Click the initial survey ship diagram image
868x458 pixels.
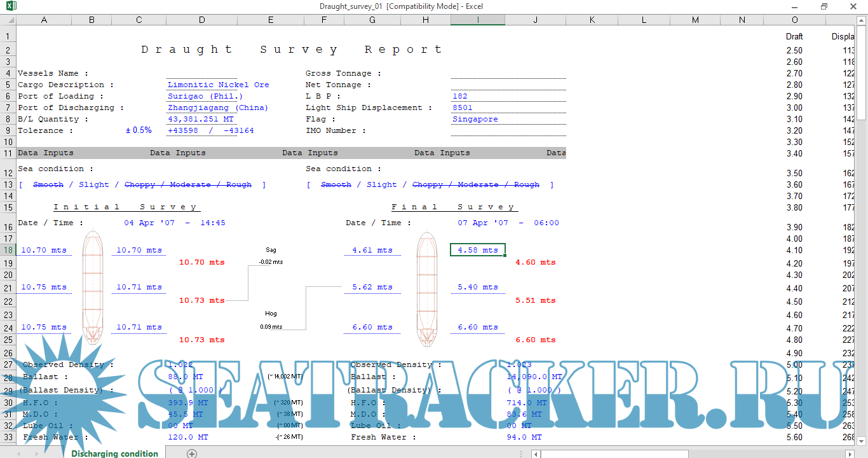coord(93,288)
